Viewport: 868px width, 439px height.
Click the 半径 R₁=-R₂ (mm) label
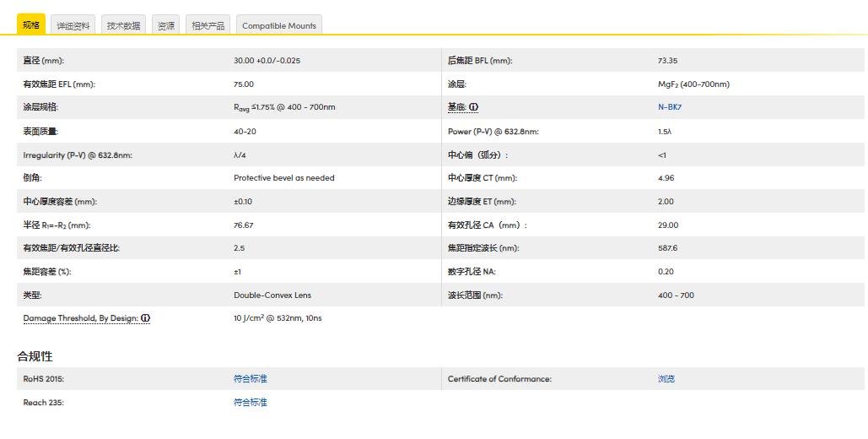tap(57, 225)
